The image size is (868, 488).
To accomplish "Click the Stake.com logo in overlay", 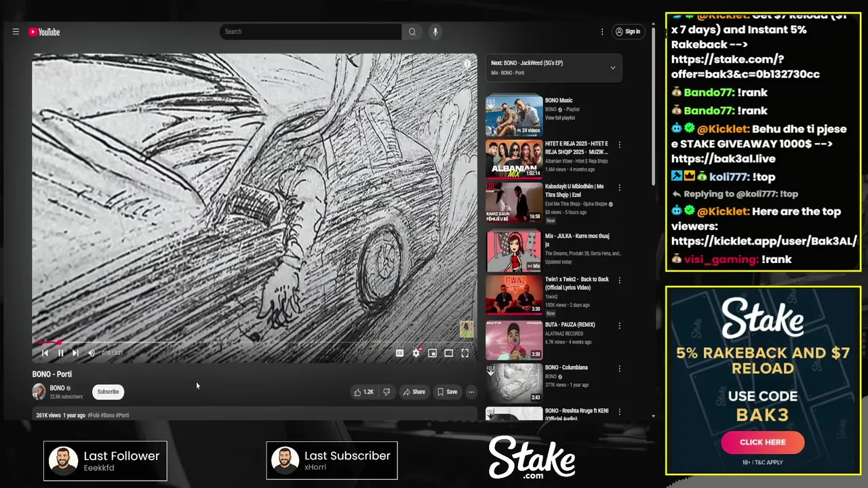I will (532, 457).
